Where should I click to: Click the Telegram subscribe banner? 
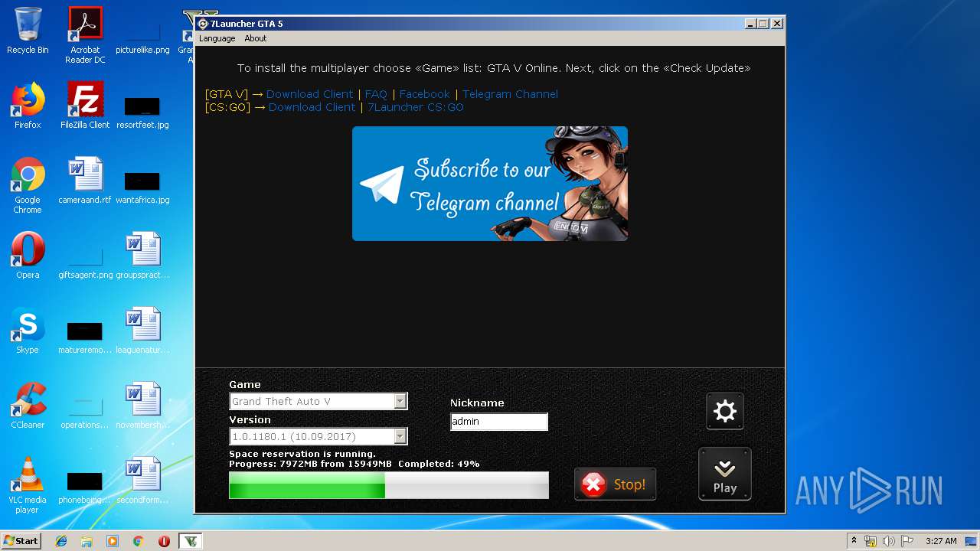click(490, 184)
